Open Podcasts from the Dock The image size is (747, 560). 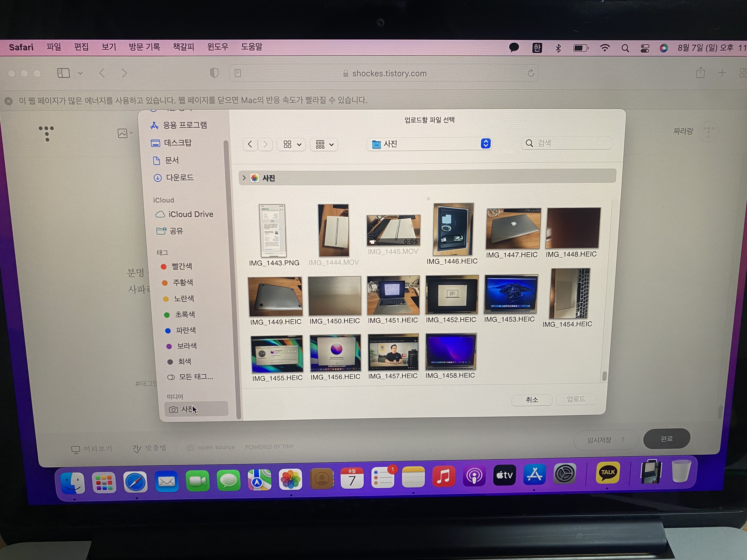click(474, 476)
